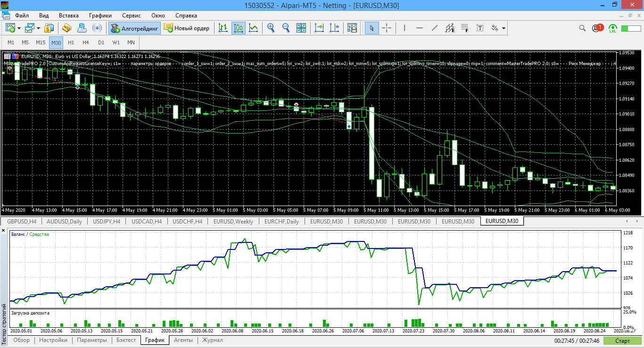Open the search magnifier icon

tap(583, 28)
